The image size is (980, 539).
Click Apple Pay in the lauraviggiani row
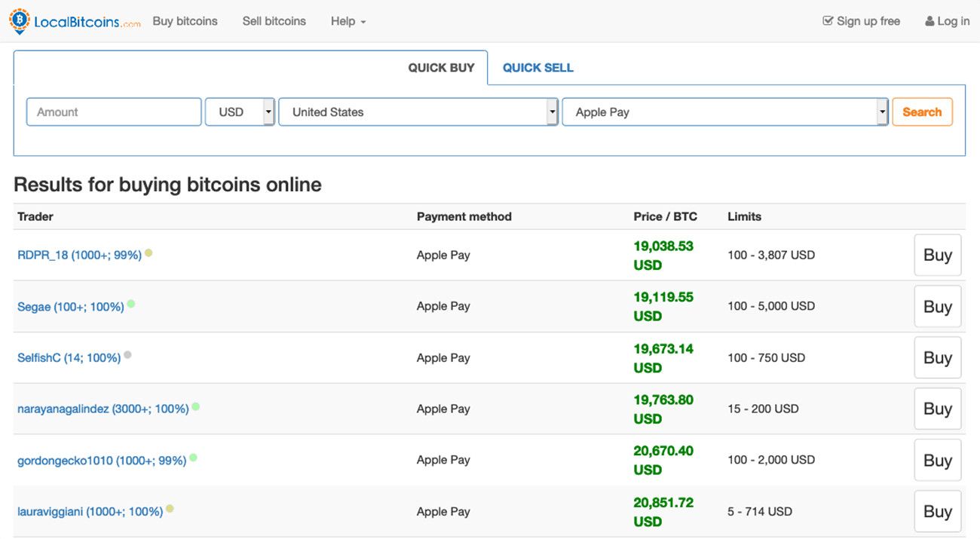[443, 511]
